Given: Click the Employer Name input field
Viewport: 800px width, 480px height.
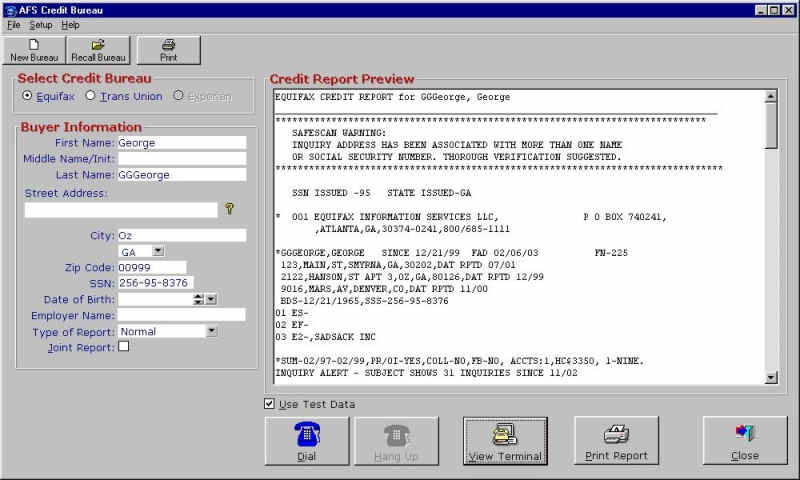Looking at the screenshot, I should click(x=182, y=315).
